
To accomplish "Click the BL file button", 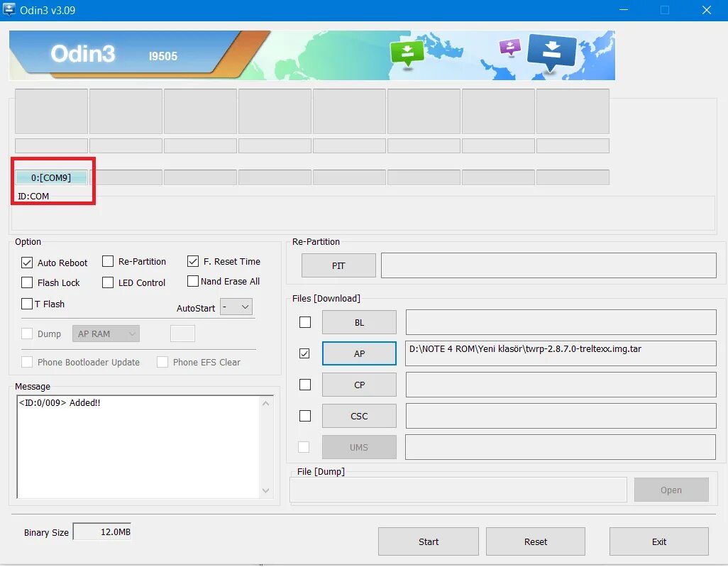I will 359,322.
